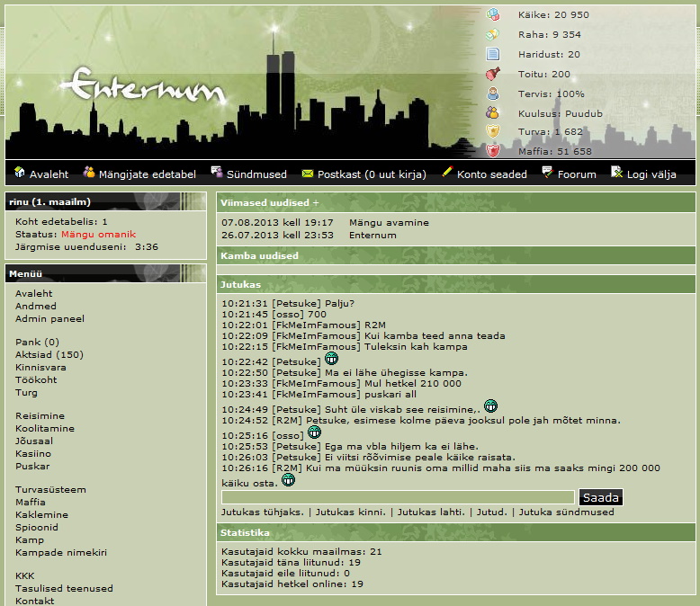
Task: Clear the chat with Jutukas tühjaks
Action: [x=264, y=512]
